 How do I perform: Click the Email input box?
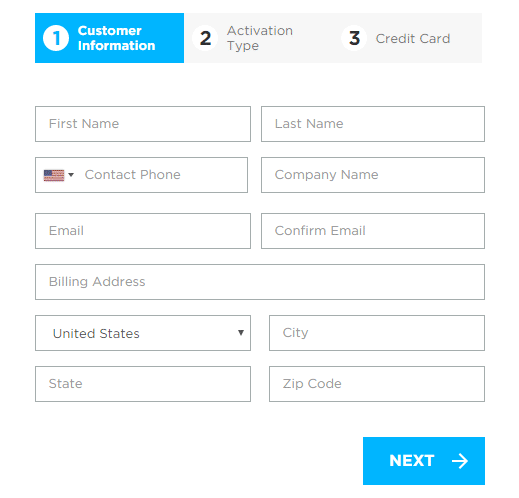click(x=143, y=231)
